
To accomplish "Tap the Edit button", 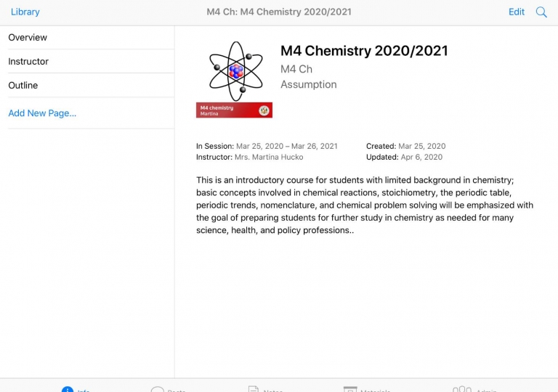I will [517, 12].
